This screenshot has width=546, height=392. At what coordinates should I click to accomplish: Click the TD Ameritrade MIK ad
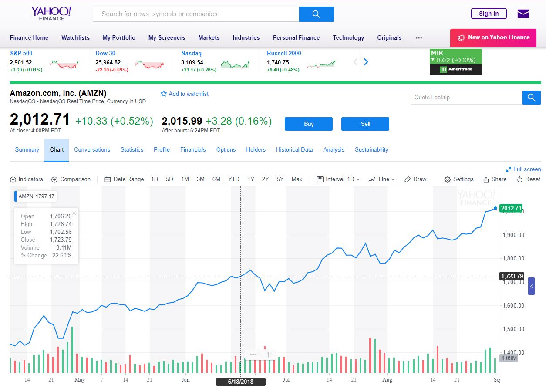click(x=456, y=62)
